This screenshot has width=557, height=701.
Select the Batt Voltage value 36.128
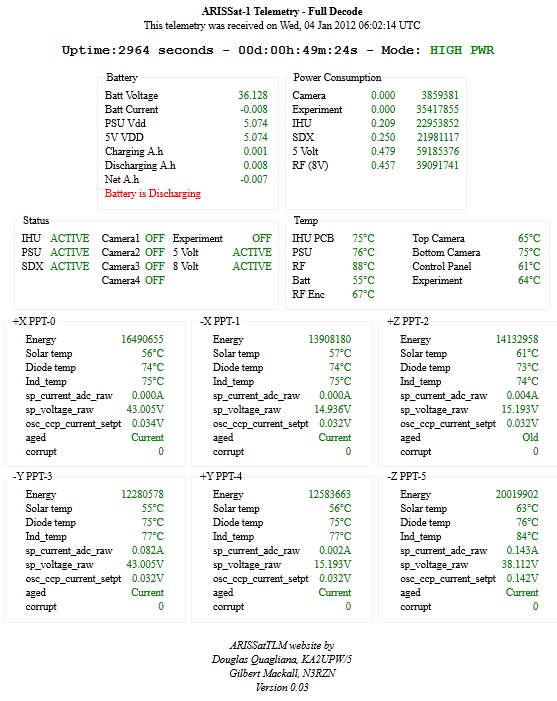click(253, 95)
